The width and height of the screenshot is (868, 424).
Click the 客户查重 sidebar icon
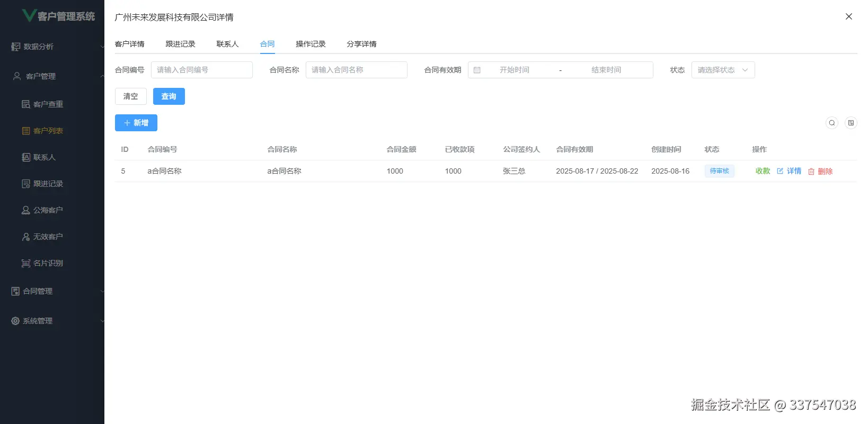click(x=25, y=104)
